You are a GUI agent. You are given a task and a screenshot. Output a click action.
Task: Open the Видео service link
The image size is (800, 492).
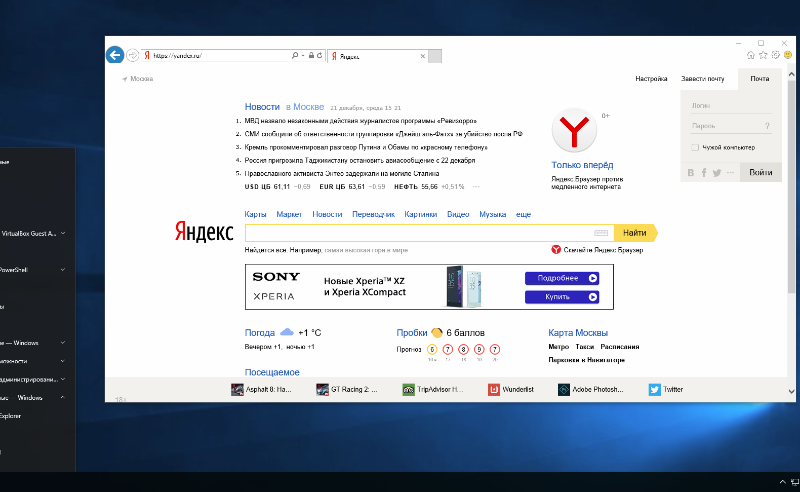[x=458, y=214]
